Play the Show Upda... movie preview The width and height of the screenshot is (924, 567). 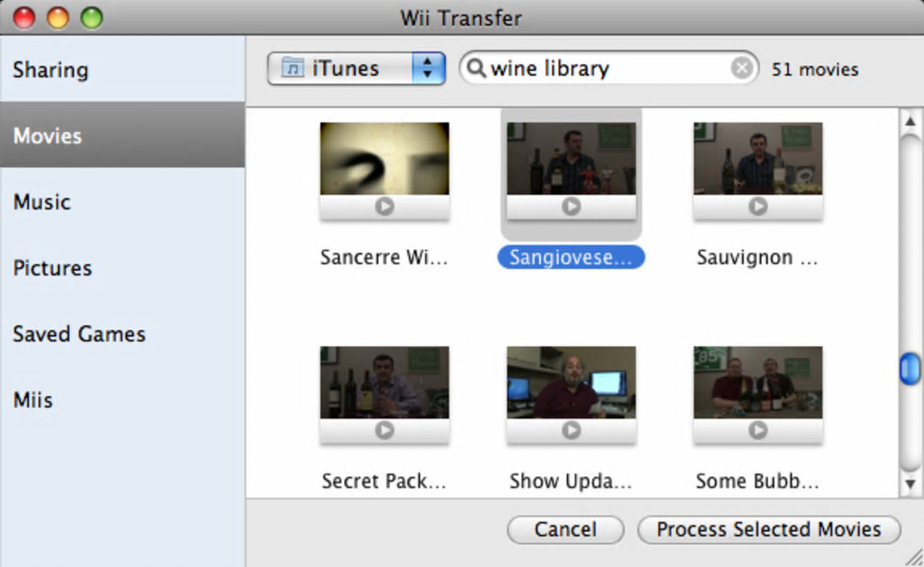[571, 430]
